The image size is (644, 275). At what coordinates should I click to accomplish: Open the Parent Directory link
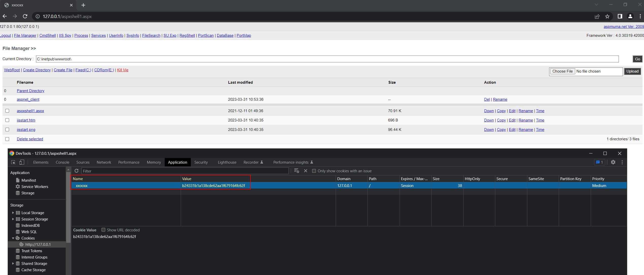(x=30, y=91)
